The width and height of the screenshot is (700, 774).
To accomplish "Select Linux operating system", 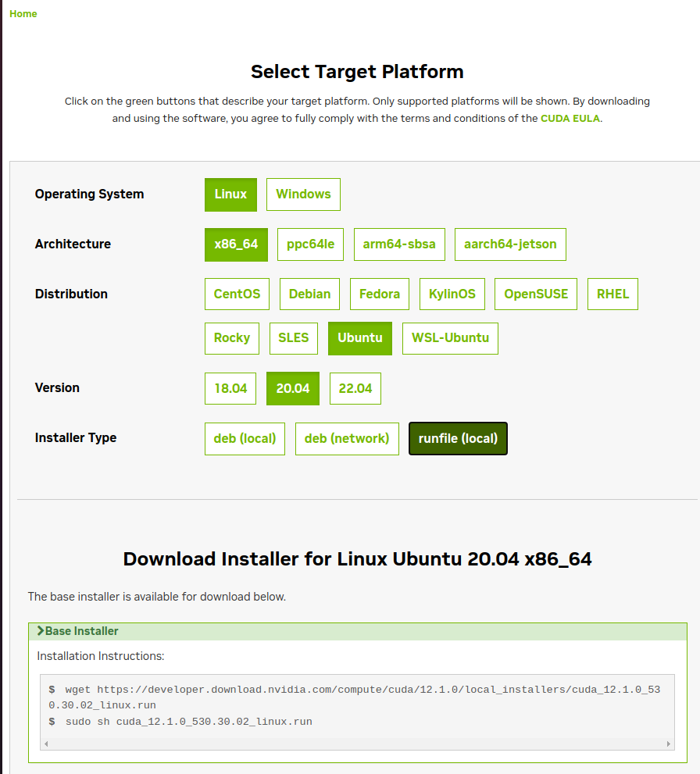I will coord(230,194).
